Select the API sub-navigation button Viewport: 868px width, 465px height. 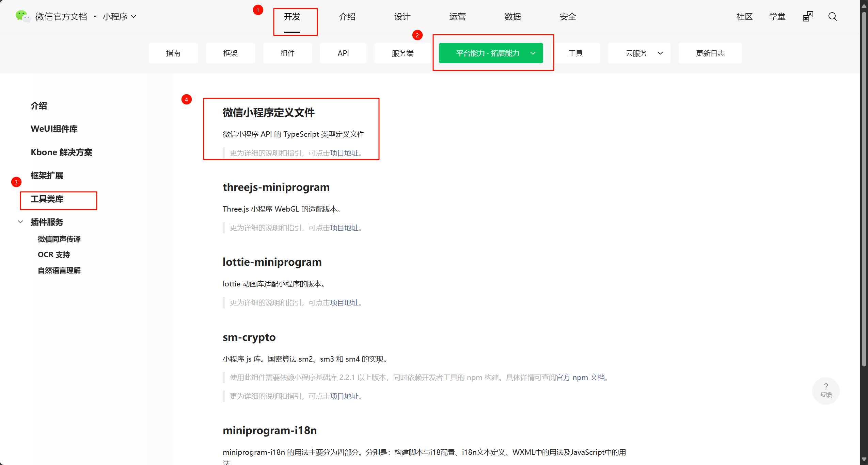pyautogui.click(x=343, y=53)
